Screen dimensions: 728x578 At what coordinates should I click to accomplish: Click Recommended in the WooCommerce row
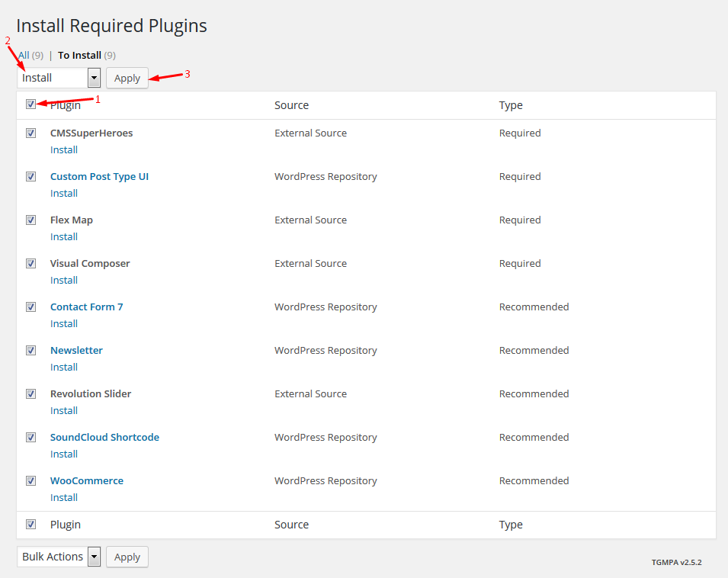pos(534,481)
